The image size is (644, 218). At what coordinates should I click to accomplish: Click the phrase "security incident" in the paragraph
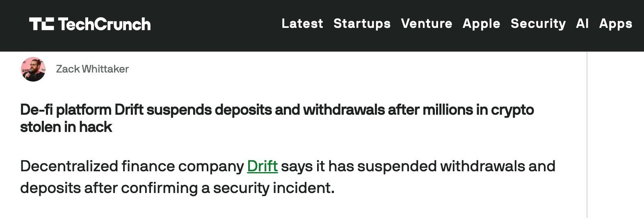tap(273, 188)
